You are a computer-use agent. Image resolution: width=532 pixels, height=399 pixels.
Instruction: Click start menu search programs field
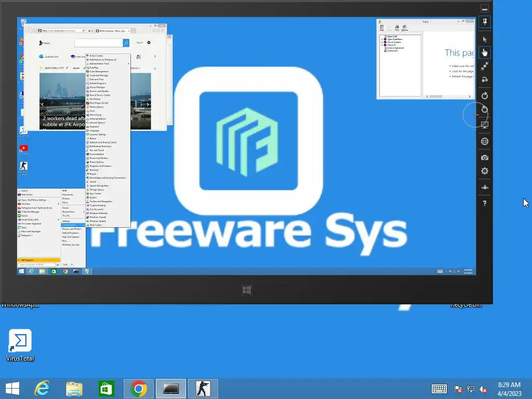tap(37, 264)
